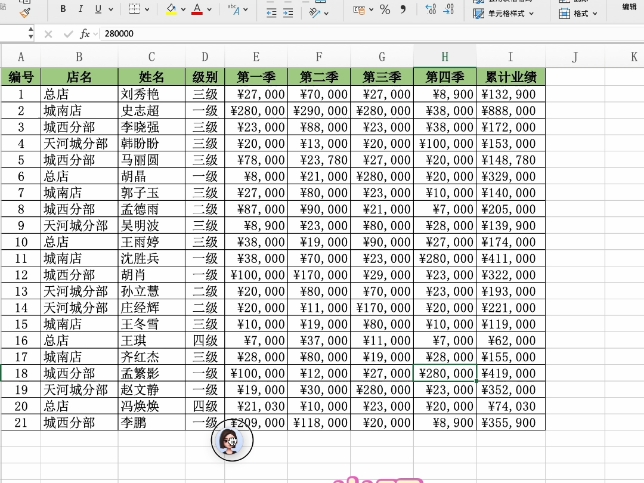Viewport: 644px width, 483px height.
Task: Select column H header
Action: pyautogui.click(x=445, y=57)
